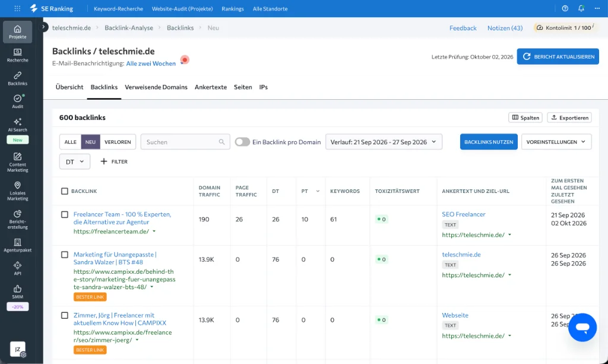Open the three-dot more menu in top bar
The image size is (608, 364).
(597, 8)
